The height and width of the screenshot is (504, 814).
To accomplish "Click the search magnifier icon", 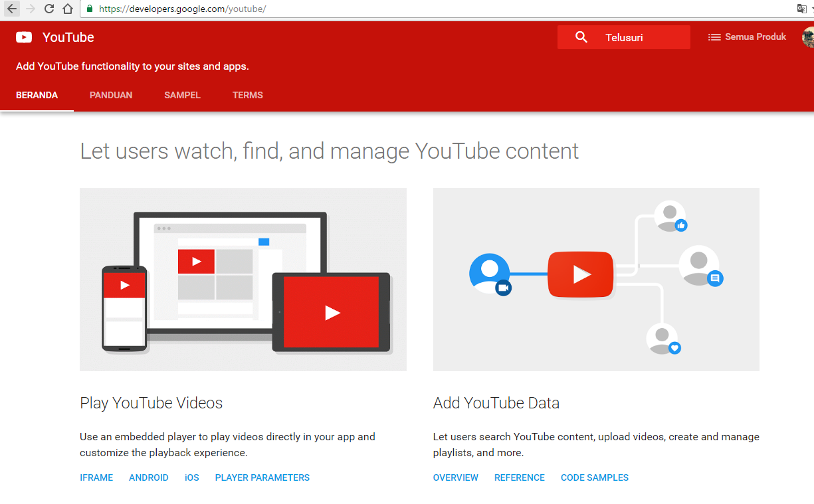I will (x=581, y=37).
